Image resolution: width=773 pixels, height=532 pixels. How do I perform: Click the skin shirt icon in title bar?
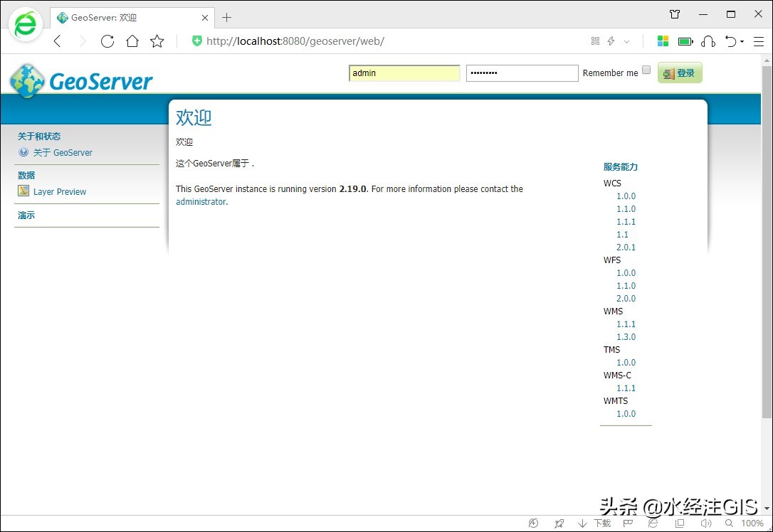click(x=675, y=14)
